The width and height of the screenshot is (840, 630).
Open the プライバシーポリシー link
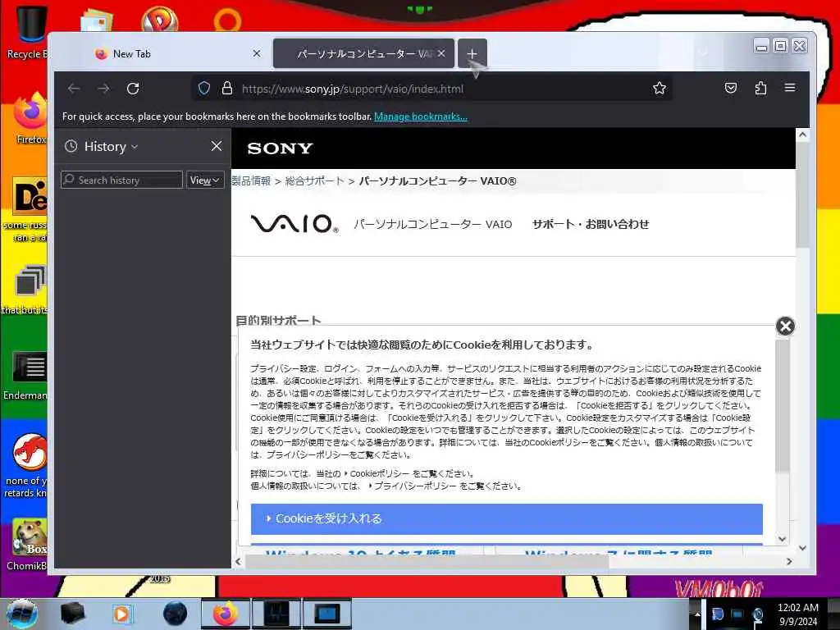[414, 486]
